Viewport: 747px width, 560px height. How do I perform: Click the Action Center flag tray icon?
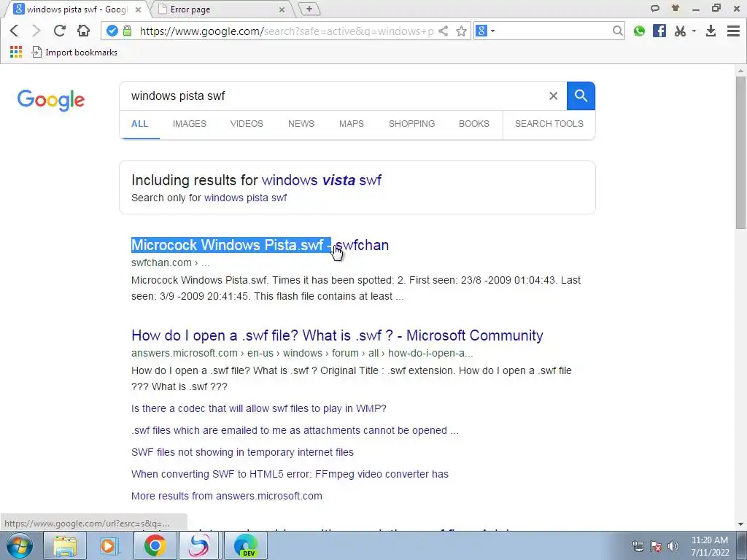click(656, 546)
